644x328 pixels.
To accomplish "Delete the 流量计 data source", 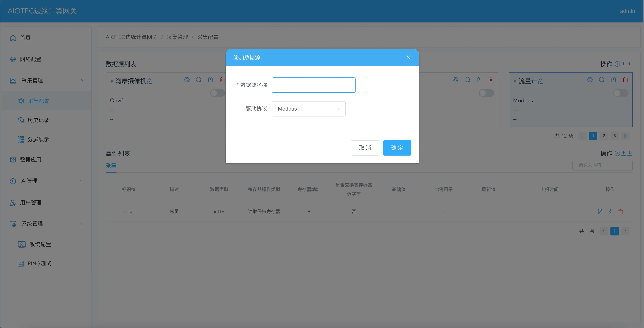I will 625,80.
